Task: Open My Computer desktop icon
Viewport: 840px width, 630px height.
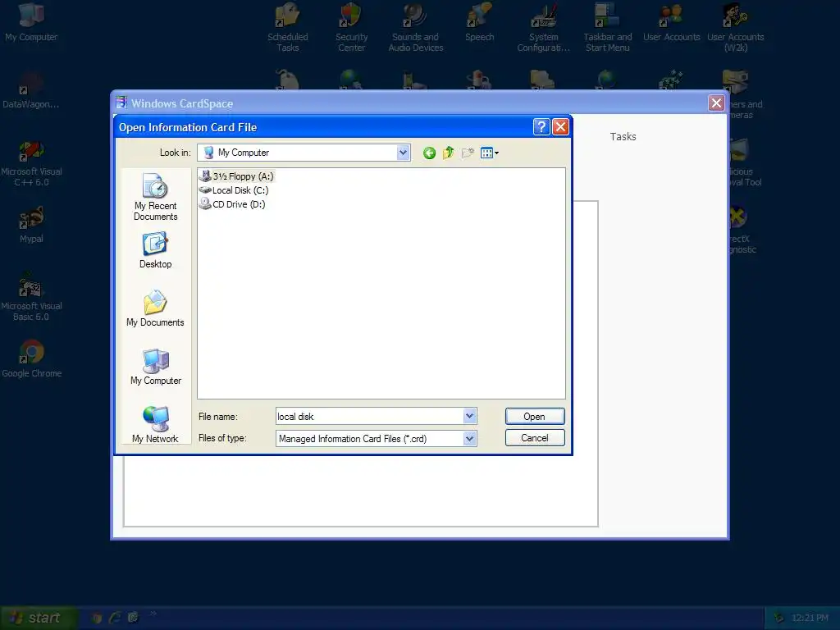Action: coord(31,22)
